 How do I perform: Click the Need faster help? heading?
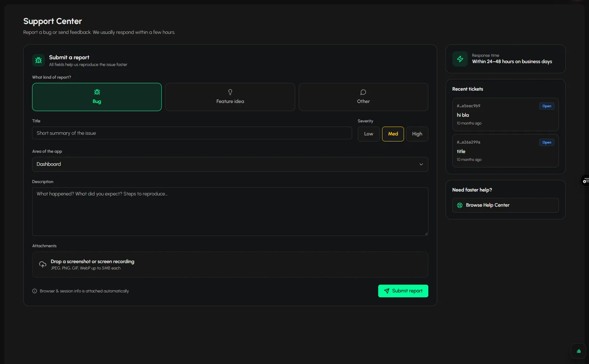click(472, 190)
